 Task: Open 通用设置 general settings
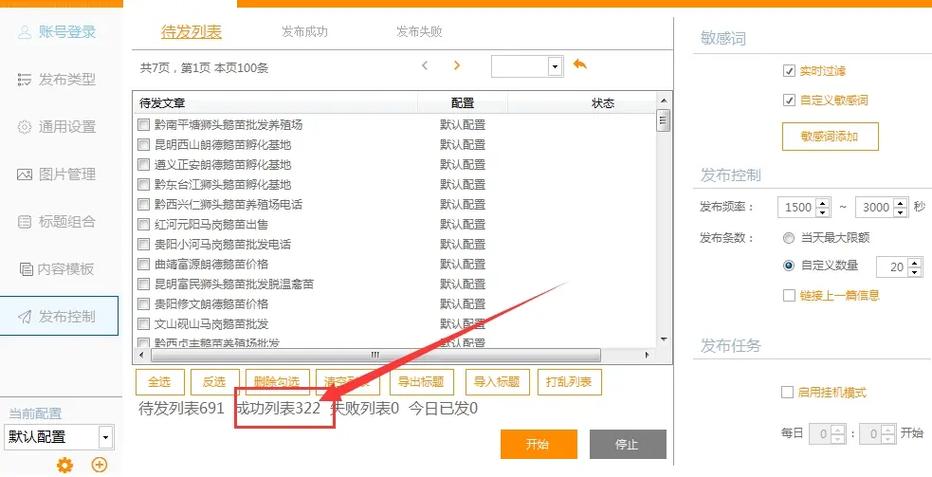(58, 127)
